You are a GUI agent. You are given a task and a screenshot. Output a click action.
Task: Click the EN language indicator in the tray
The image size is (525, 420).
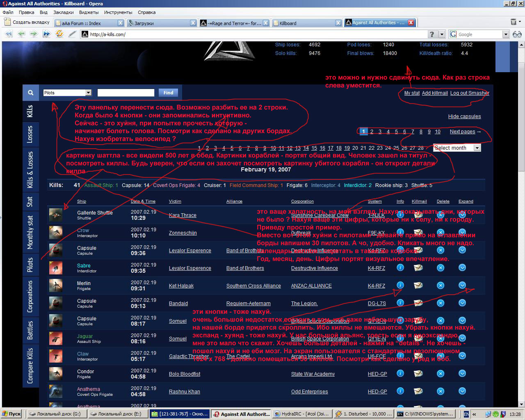[466, 414]
